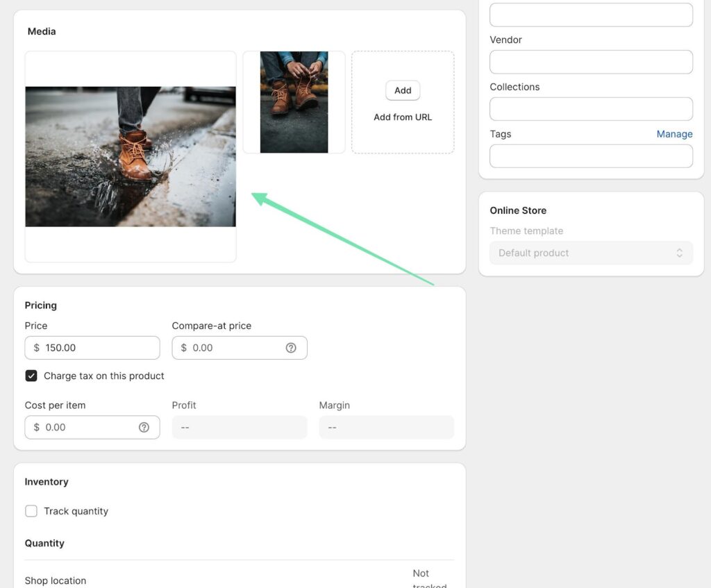
Task: Click the Tags input field
Action: (x=591, y=156)
